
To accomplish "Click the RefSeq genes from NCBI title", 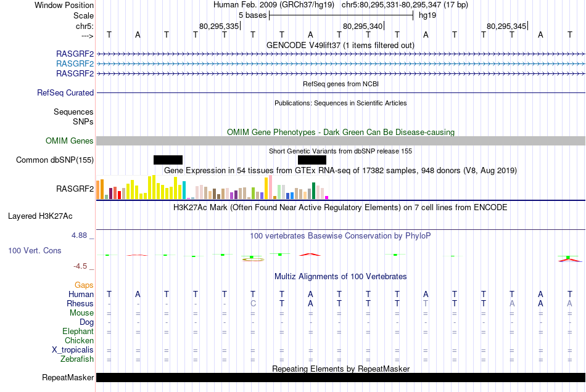I will click(341, 84).
